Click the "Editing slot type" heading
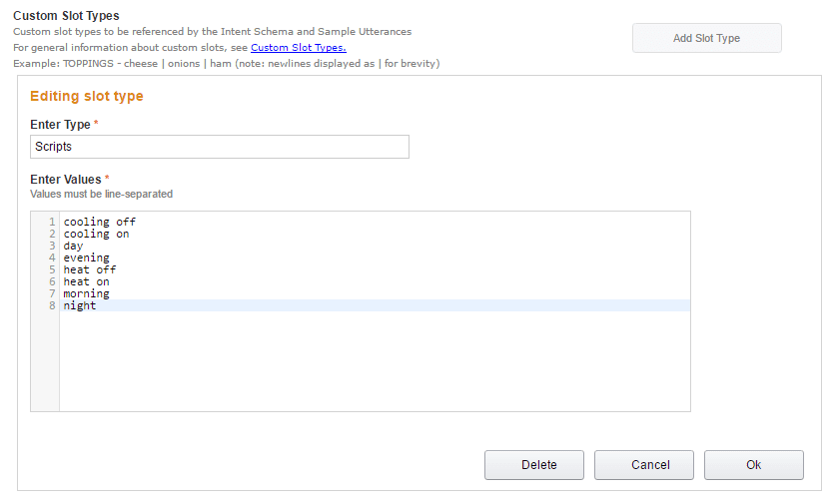The image size is (834, 504). point(87,97)
